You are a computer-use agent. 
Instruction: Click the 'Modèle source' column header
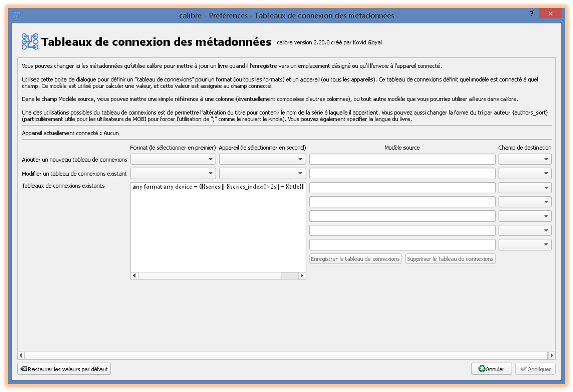(402, 148)
